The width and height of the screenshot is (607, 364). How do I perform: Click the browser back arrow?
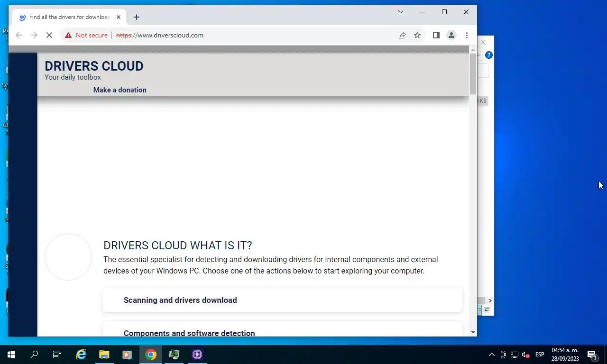pos(19,35)
